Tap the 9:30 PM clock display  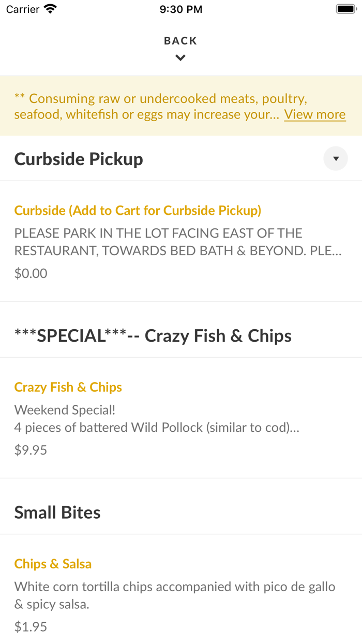click(x=180, y=8)
